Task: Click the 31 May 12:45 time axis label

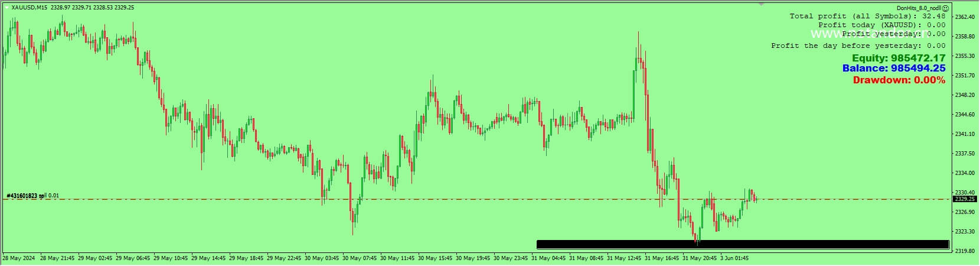Action: [x=625, y=258]
